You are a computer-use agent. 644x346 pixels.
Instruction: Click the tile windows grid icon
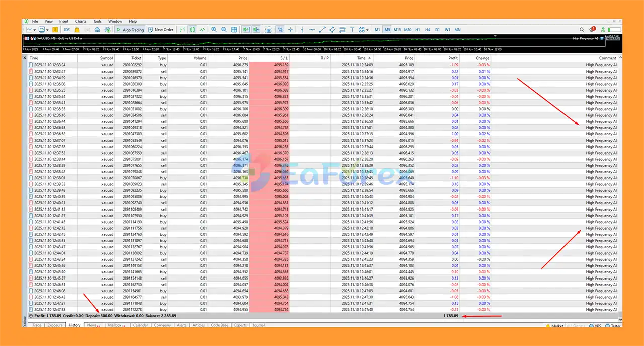click(x=234, y=30)
